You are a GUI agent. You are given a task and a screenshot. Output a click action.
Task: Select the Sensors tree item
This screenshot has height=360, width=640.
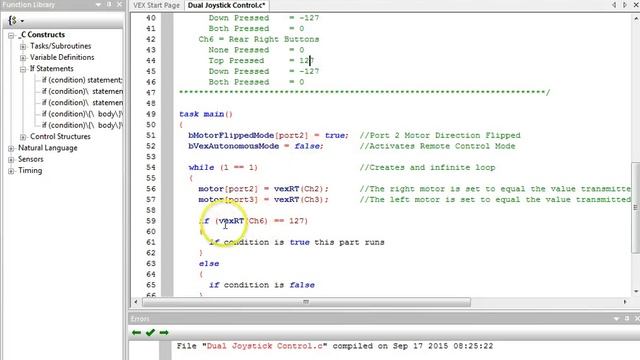(x=31, y=159)
